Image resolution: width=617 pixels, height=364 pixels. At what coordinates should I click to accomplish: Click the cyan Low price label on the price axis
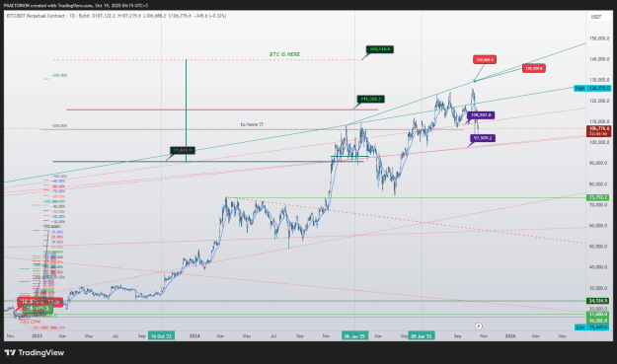592,328
